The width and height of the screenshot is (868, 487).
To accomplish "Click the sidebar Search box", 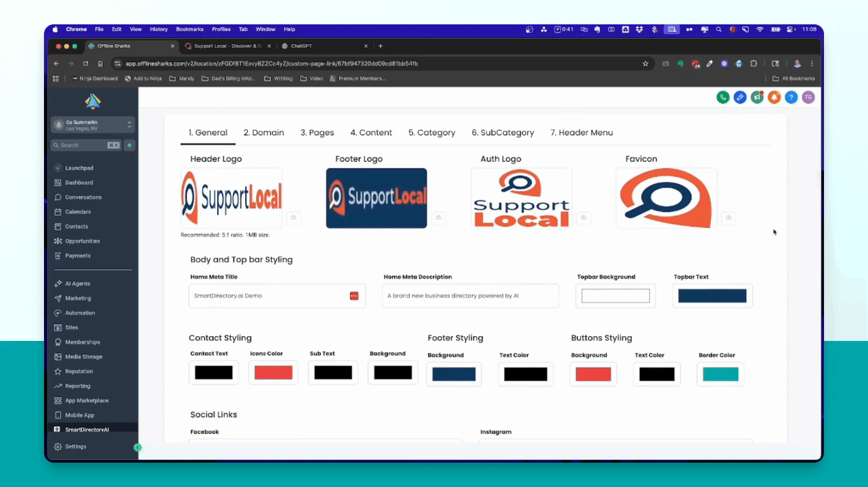I will point(87,145).
